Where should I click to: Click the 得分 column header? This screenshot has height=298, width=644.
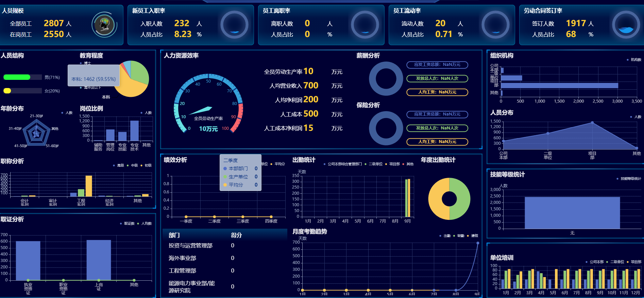[x=236, y=235]
